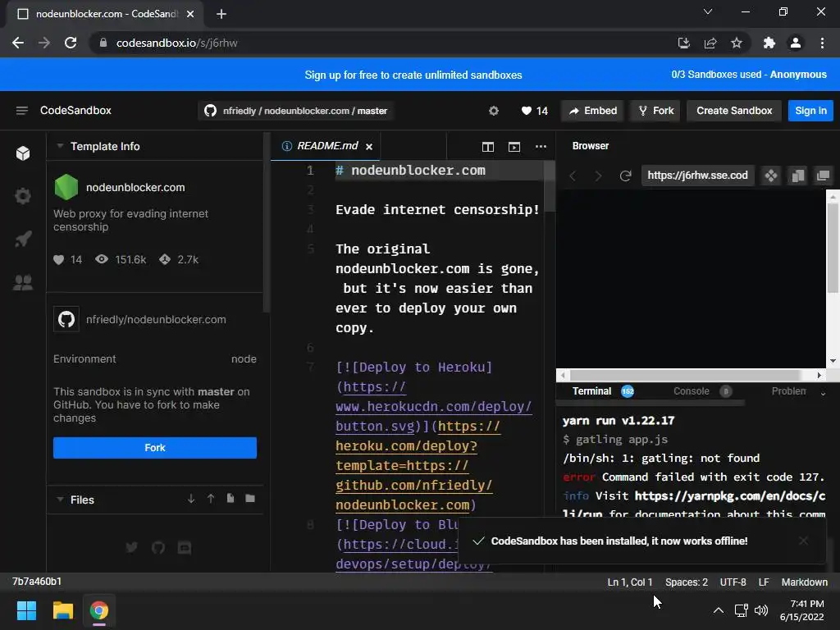Open the GitHub icon at sidebar bottom
The width and height of the screenshot is (840, 630).
[x=158, y=547]
